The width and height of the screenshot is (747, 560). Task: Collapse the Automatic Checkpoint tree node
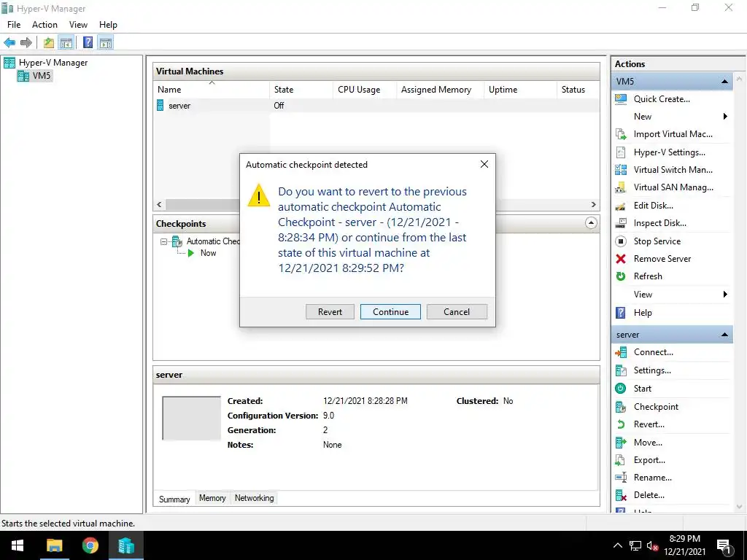pos(164,242)
